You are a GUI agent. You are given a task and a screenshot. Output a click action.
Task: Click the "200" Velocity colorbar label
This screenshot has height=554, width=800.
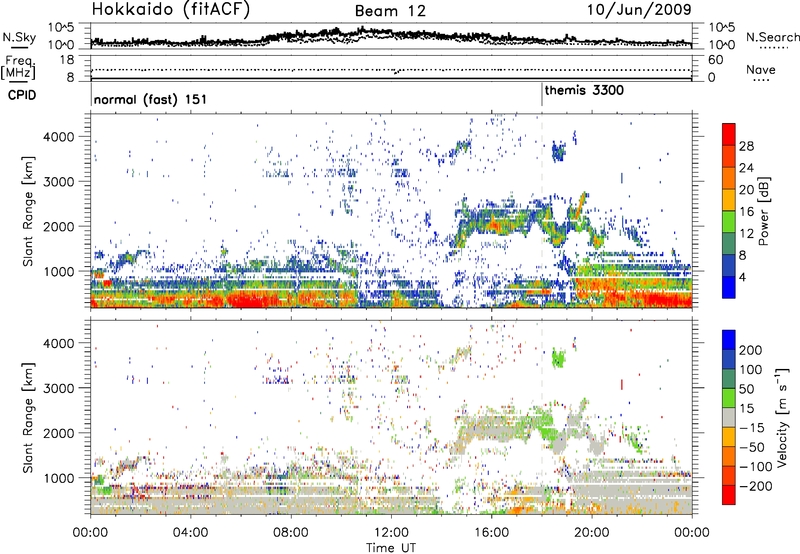point(751,350)
